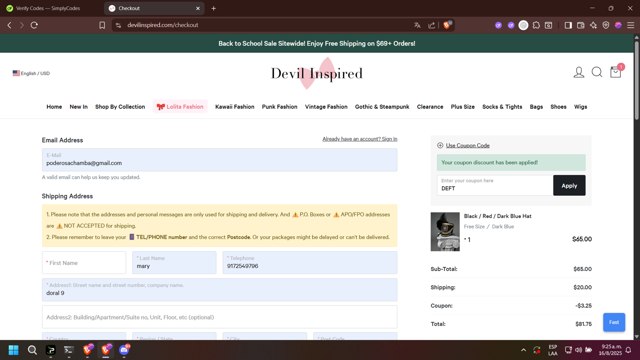The width and height of the screenshot is (640, 360).
Task: Open the Windows Start menu
Action: click(x=13, y=350)
